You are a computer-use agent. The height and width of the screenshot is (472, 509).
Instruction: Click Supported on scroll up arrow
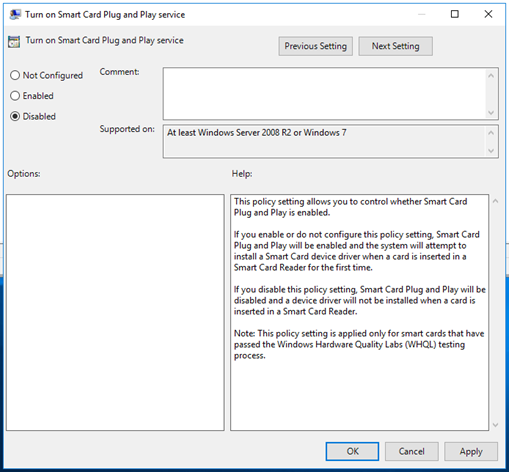(491, 133)
